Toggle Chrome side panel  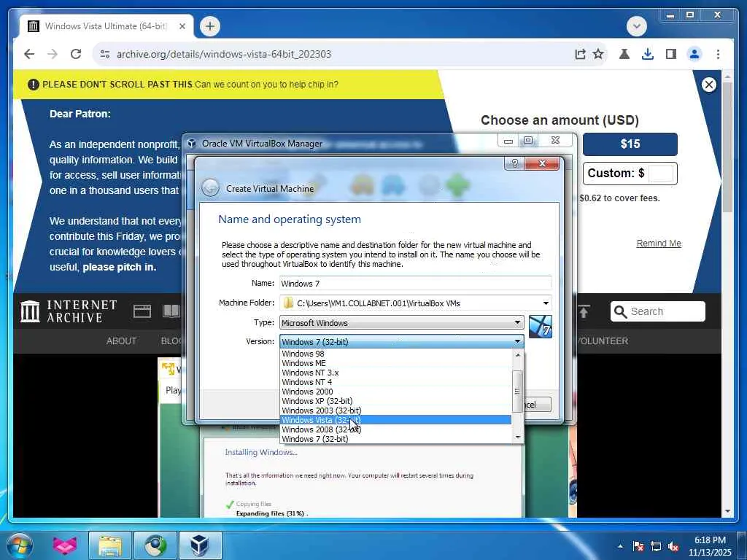pos(671,54)
